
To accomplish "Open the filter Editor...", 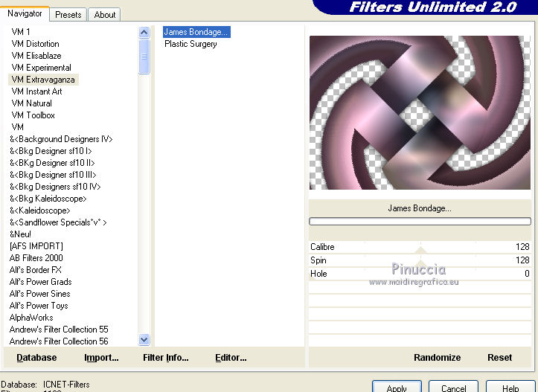I will point(231,358).
